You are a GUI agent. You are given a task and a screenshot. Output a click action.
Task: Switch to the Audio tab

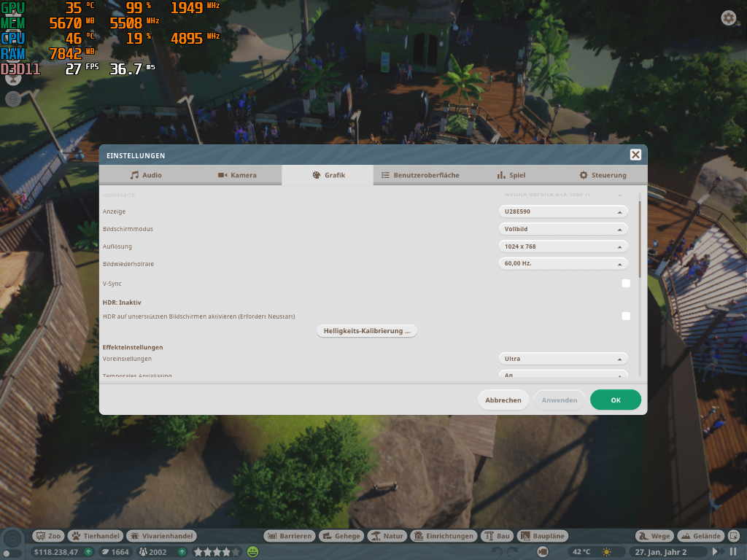click(145, 175)
